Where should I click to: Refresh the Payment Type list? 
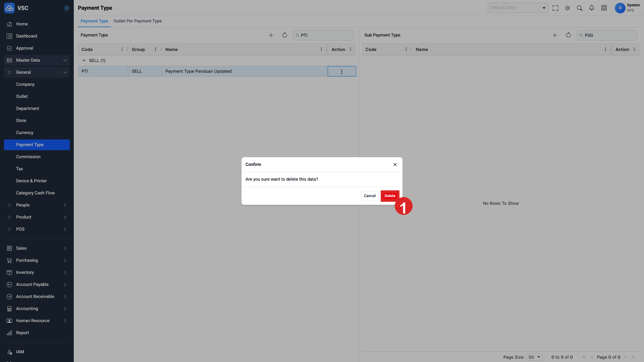(285, 35)
